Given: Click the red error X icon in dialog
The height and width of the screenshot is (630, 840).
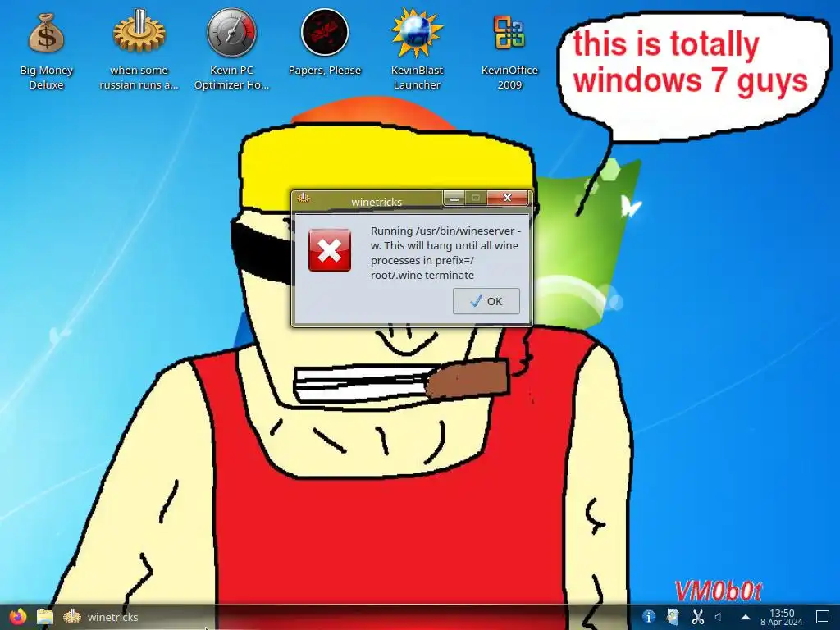Looking at the screenshot, I should [330, 250].
